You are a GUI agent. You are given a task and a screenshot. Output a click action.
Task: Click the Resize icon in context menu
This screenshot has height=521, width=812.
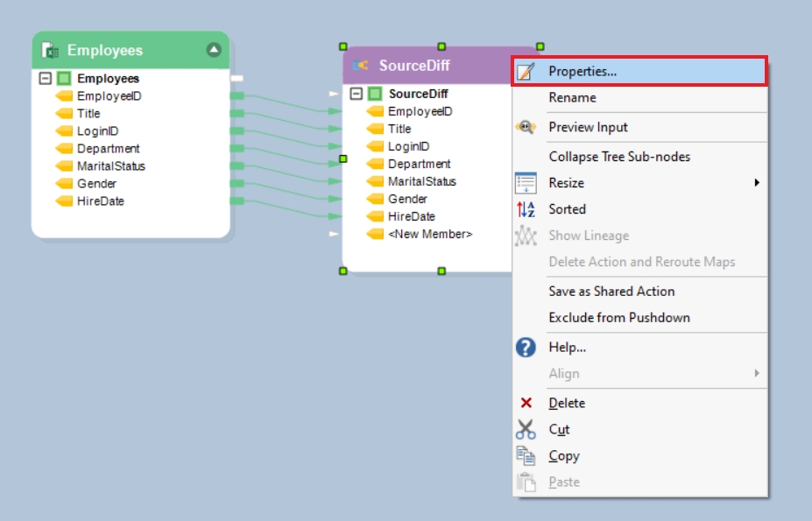[526, 183]
